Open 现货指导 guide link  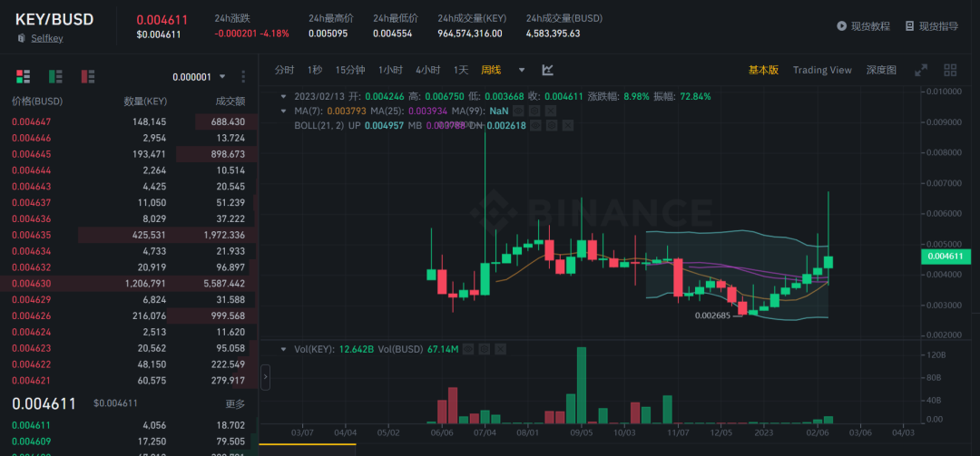point(938,26)
